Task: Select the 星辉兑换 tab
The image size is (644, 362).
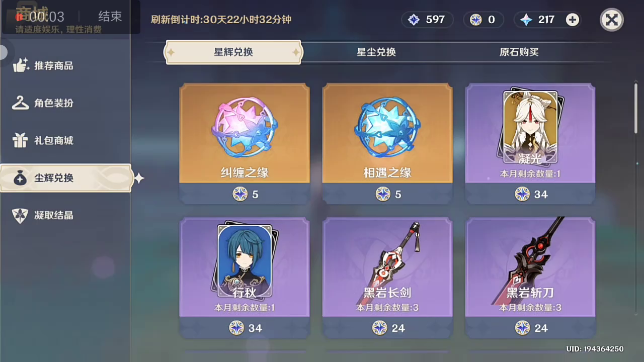Action: tap(233, 52)
